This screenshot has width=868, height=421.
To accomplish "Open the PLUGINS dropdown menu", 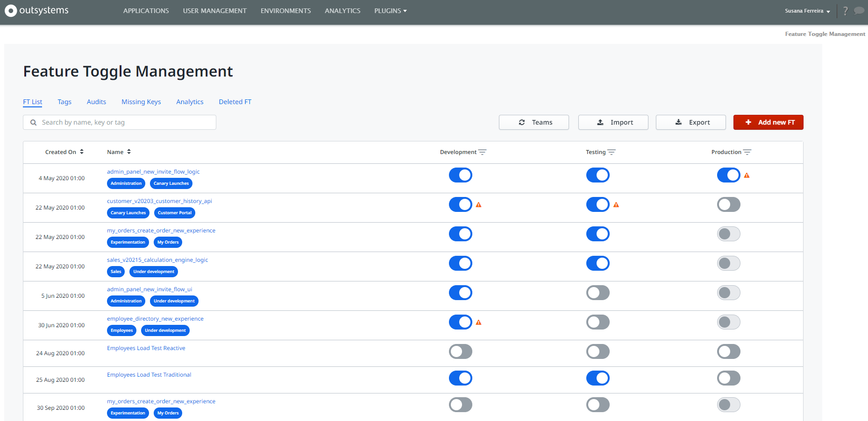I will pos(390,11).
